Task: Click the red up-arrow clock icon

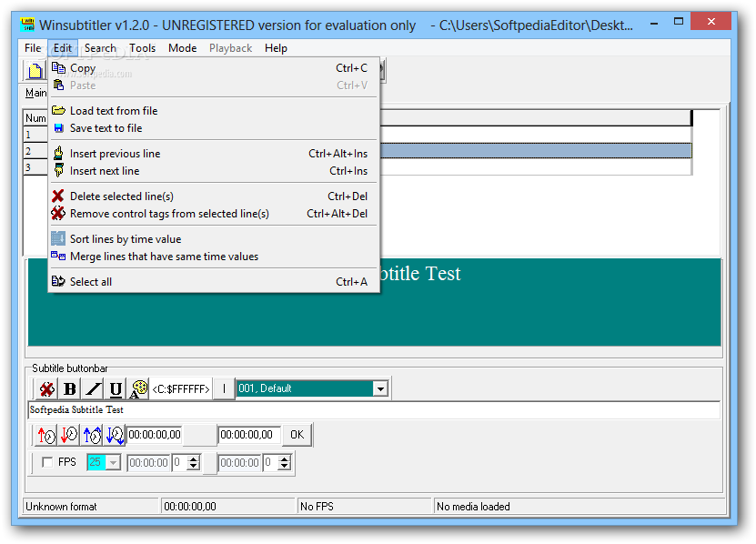Action: [x=46, y=435]
